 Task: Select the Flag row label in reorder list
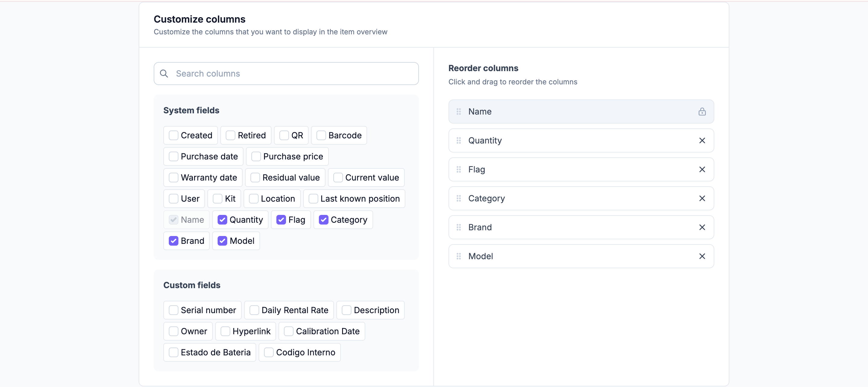click(476, 170)
